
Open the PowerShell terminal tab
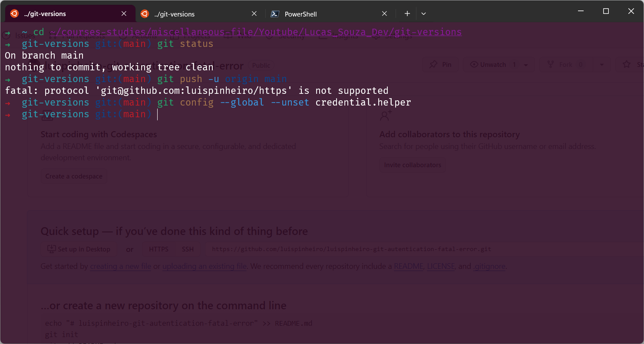click(330, 14)
